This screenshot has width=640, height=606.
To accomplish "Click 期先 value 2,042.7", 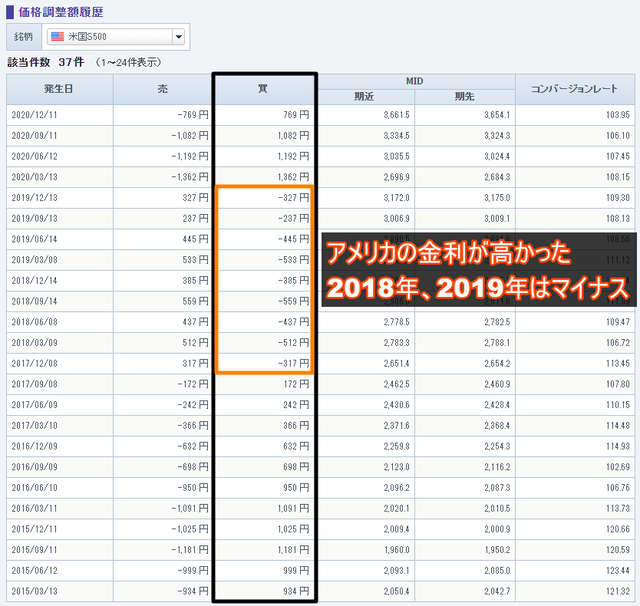I will tap(497, 591).
